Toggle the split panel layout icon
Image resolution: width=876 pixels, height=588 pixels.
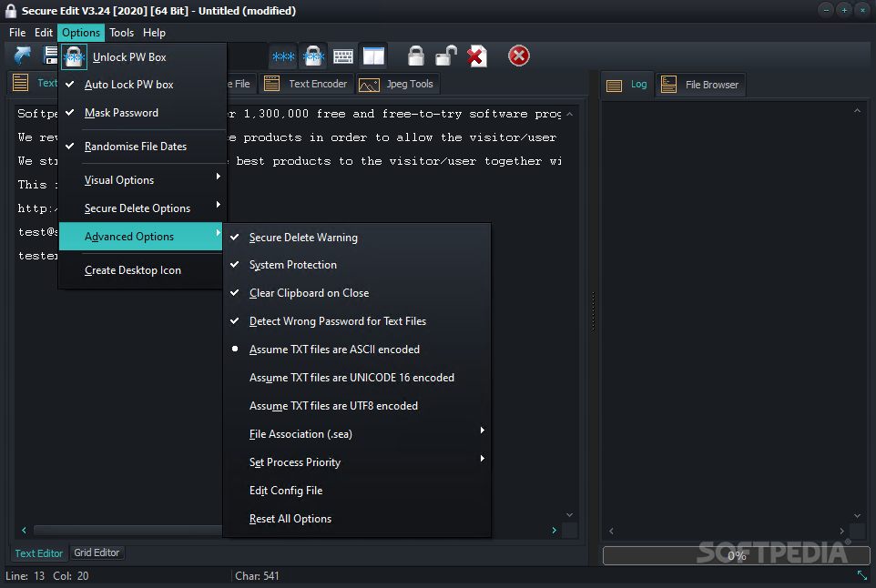373,56
